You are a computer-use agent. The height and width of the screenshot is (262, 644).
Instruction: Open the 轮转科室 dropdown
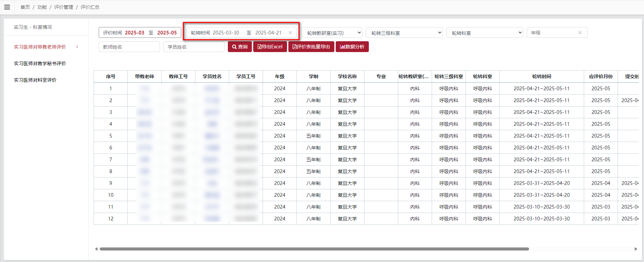[x=485, y=33]
